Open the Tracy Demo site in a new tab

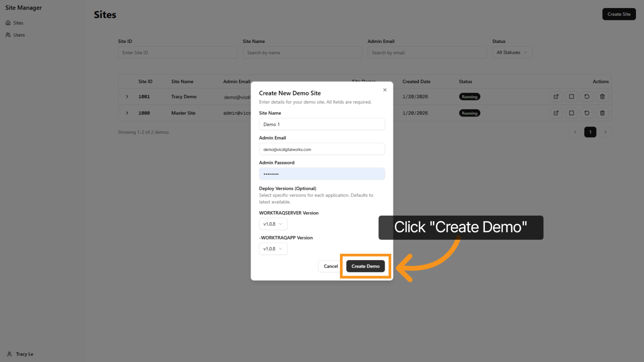click(556, 97)
